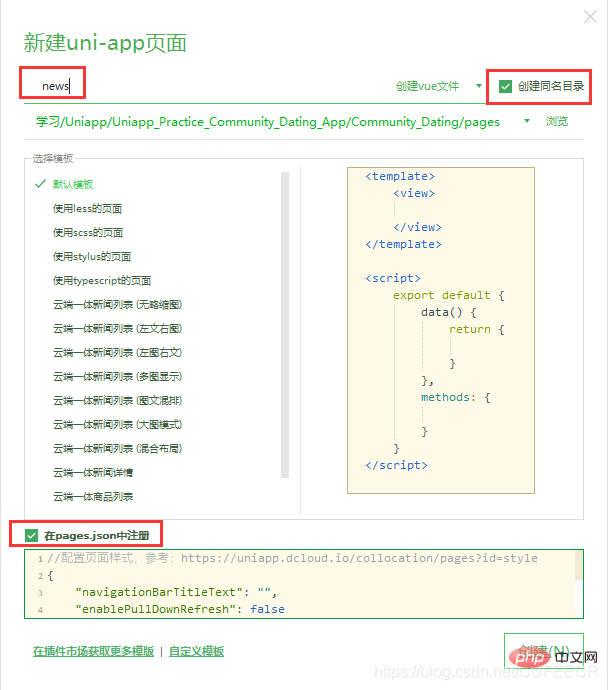Choose 云端一体新闻列表 (混合布局) template
Screen dimensions: 608x690
click(x=117, y=448)
